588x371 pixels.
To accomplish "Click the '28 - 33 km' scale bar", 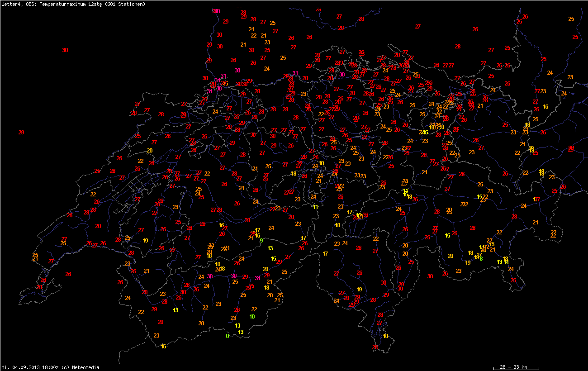I will click(x=516, y=366).
